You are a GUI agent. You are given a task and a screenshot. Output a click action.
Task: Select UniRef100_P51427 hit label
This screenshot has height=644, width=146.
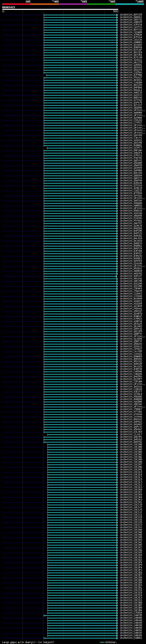(131, 77)
